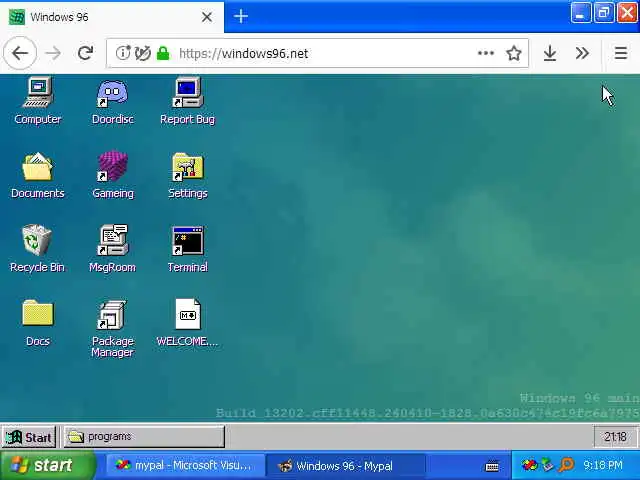Click the colorful system tray icon
The image size is (640, 480).
pos(529,465)
